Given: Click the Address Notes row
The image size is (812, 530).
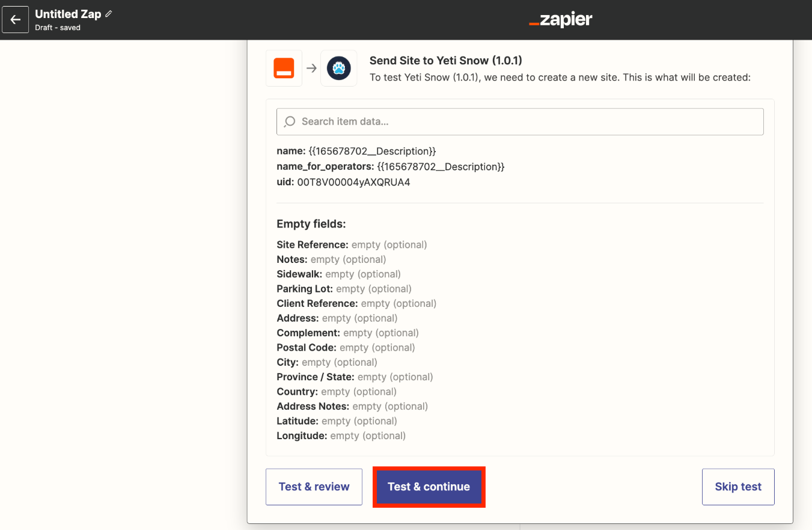Looking at the screenshot, I should pos(352,406).
